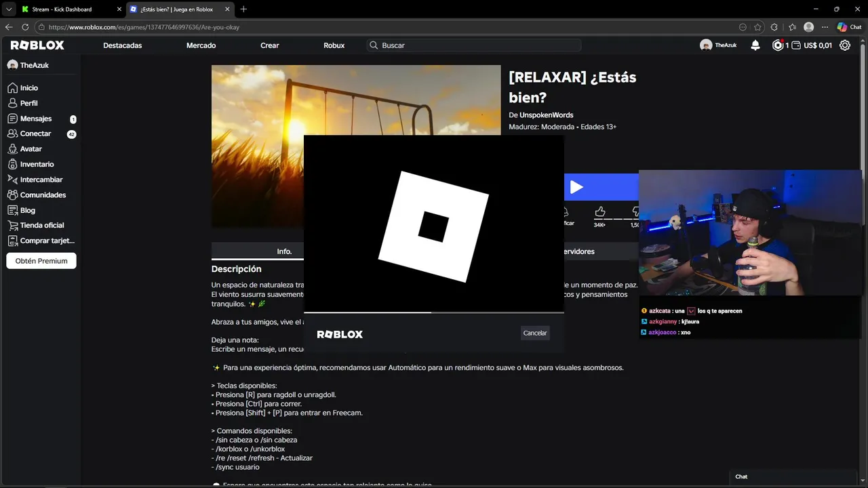Click the azkcata chat message
This screenshot has height=488, width=868.
click(692, 311)
